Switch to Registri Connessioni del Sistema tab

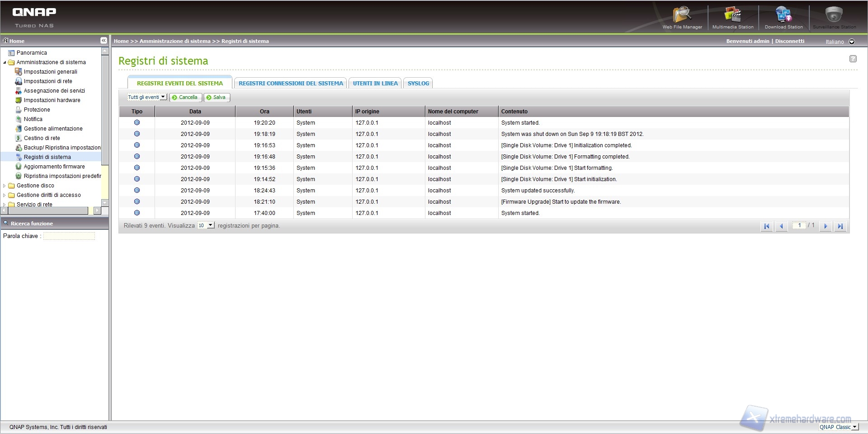291,84
